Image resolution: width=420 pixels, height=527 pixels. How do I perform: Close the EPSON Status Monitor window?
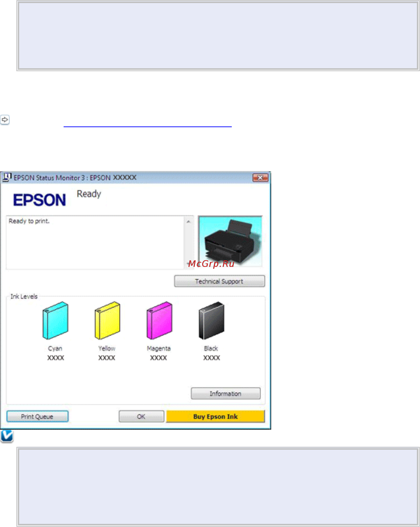pos(260,178)
